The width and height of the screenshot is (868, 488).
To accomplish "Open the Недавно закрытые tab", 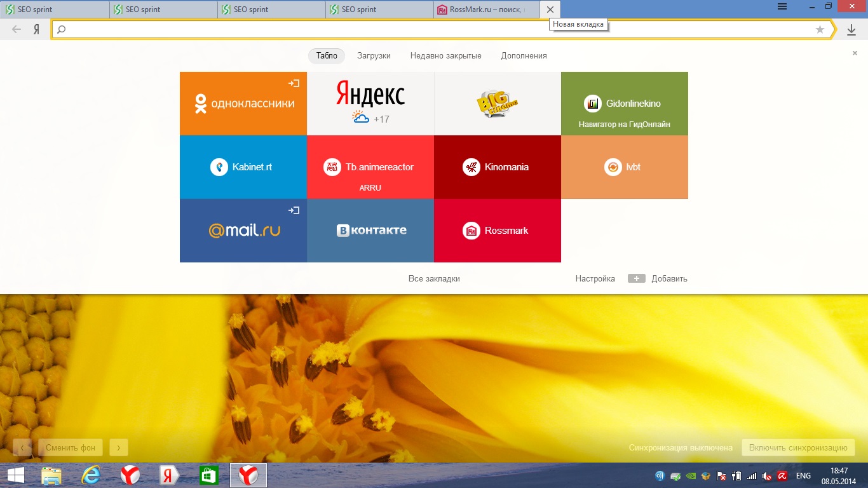I will 445,56.
